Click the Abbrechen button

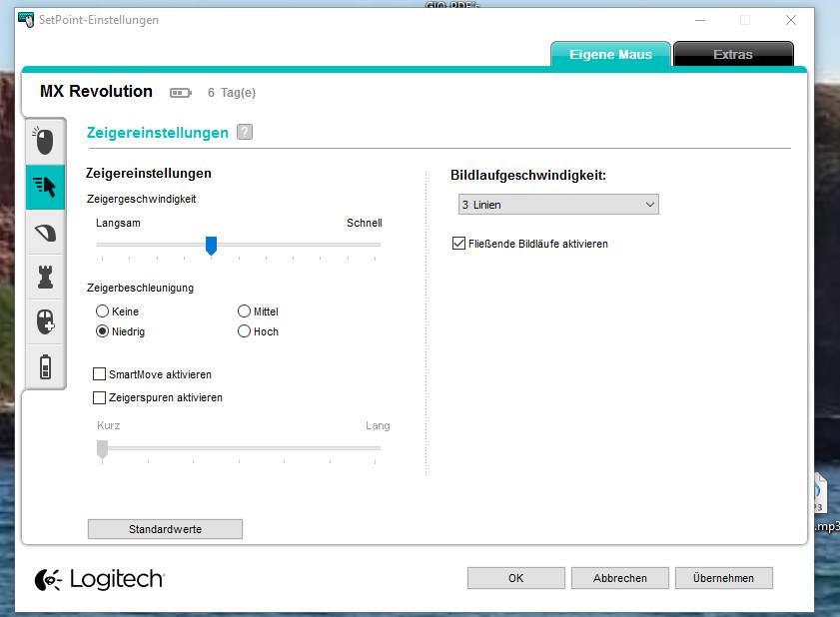(x=620, y=578)
